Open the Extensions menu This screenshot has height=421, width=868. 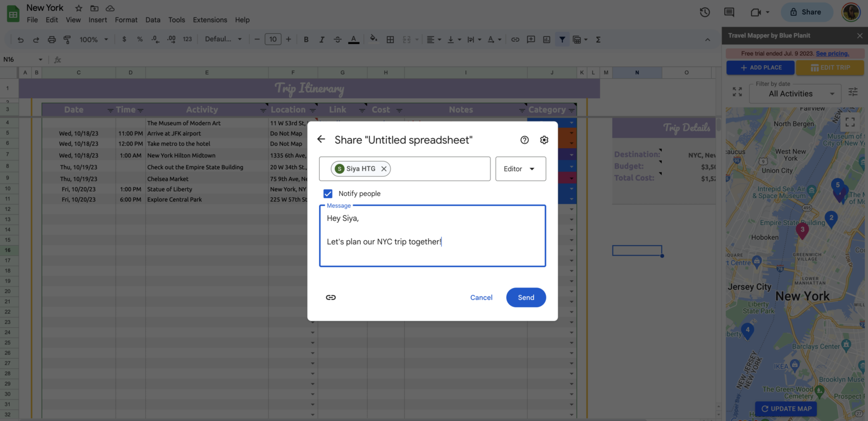(x=210, y=20)
